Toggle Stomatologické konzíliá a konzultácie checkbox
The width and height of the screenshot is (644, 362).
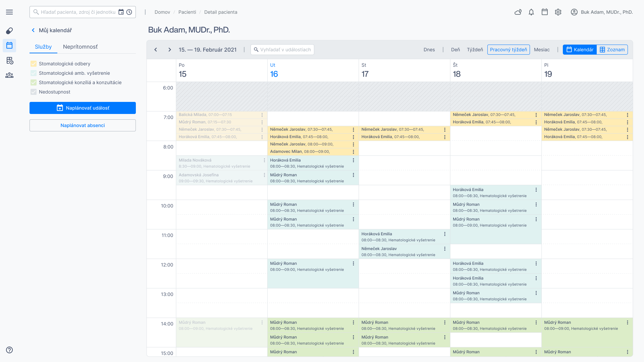[x=34, y=82]
